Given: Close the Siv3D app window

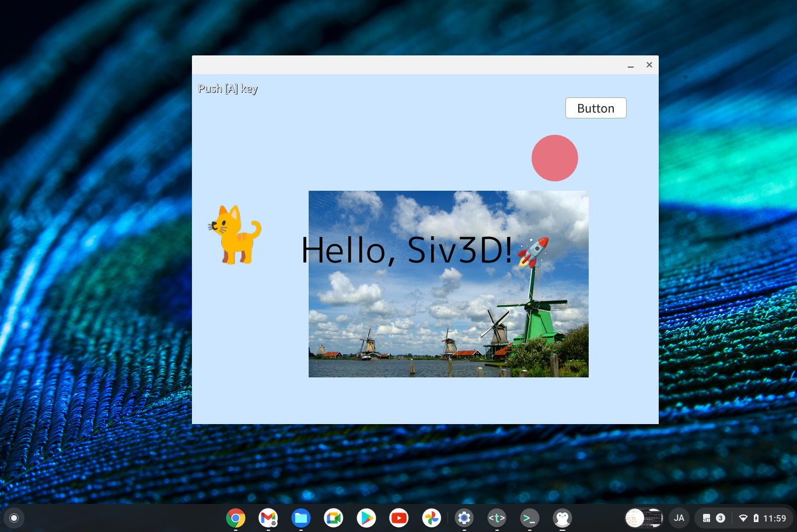Looking at the screenshot, I should coord(649,65).
